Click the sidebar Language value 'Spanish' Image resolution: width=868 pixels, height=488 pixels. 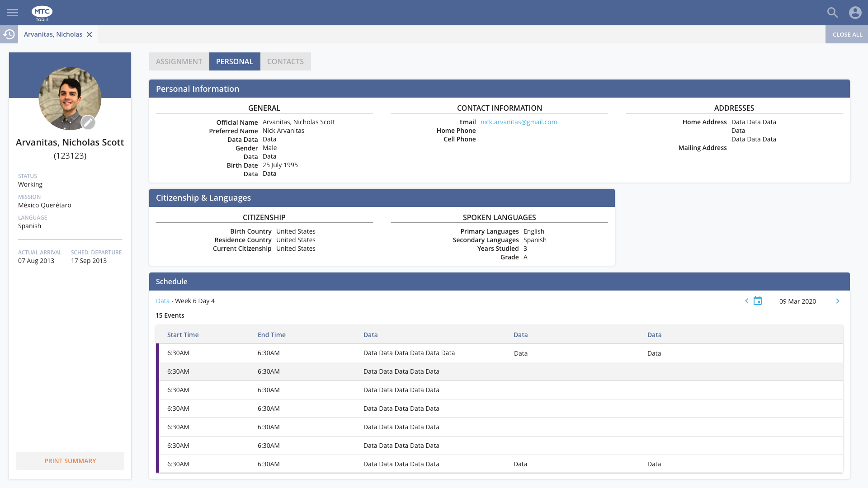click(x=30, y=226)
